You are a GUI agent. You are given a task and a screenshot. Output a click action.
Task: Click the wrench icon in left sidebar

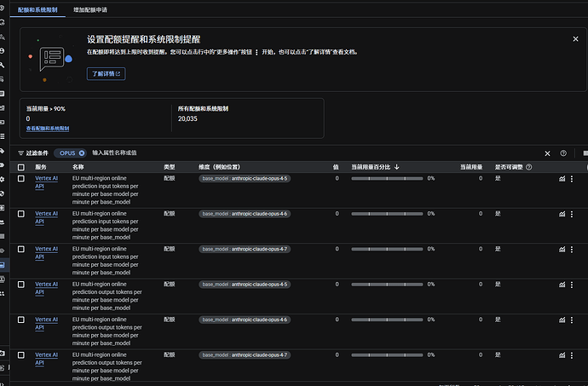tap(3, 66)
